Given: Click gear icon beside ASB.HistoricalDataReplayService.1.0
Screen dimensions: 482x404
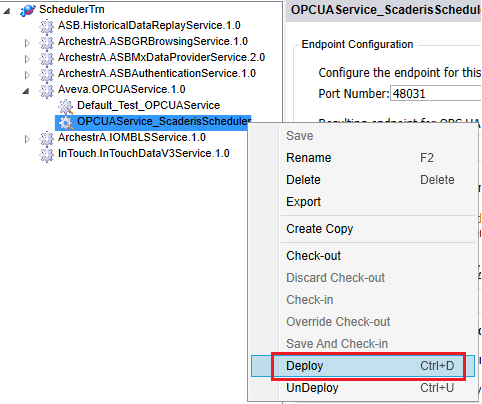Looking at the screenshot, I should tap(47, 26).
